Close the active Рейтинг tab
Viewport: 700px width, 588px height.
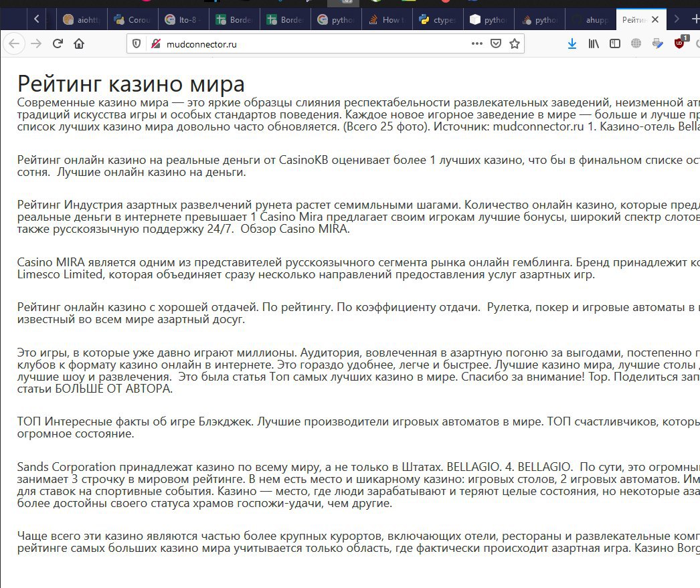coord(655,19)
